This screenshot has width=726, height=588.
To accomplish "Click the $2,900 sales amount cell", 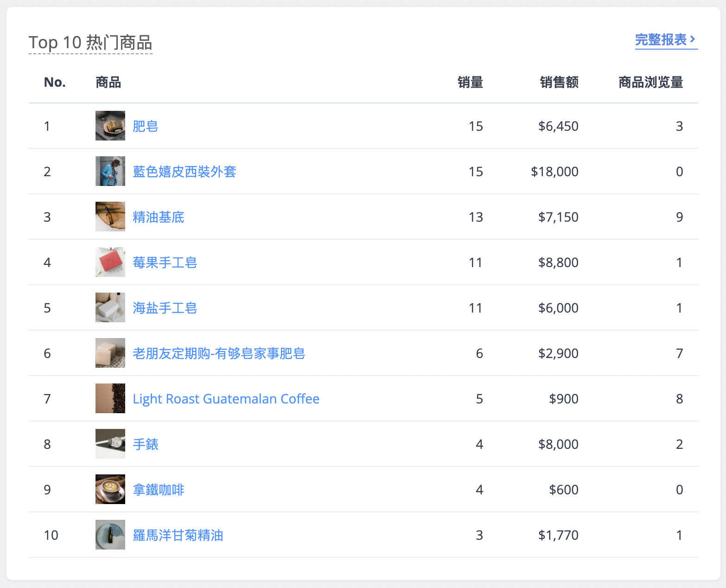I will pos(558,353).
